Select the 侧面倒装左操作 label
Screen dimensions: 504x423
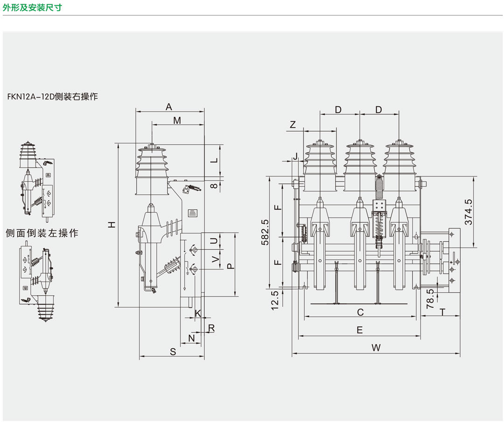42,233
